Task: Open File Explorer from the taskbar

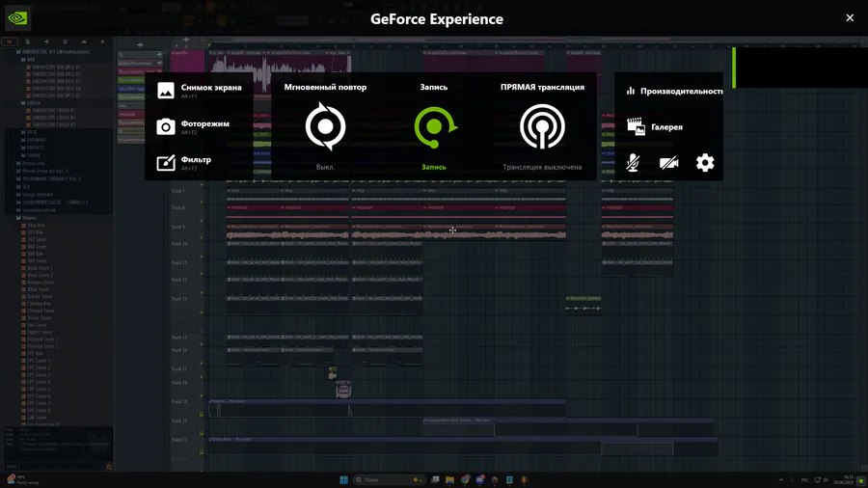Action: pos(449,479)
